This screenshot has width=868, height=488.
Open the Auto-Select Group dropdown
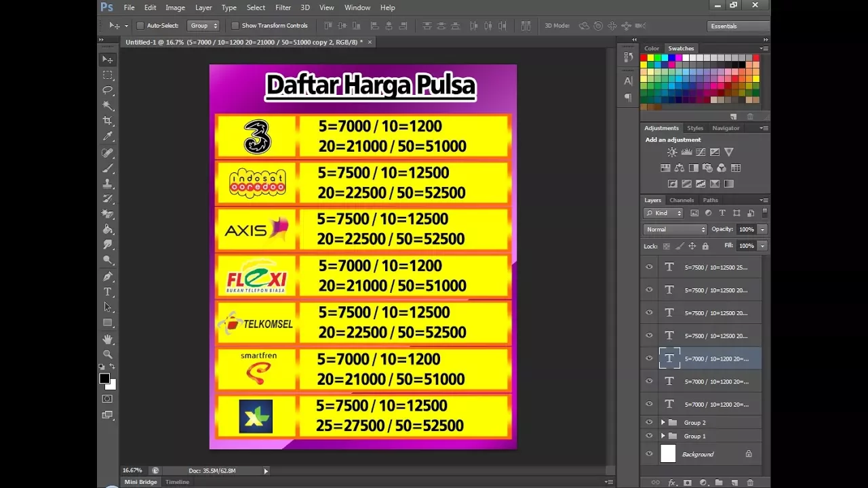coord(203,26)
